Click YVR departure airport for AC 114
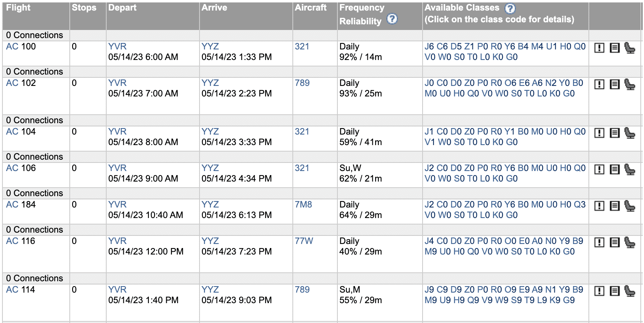The height and width of the screenshot is (323, 644). click(117, 290)
